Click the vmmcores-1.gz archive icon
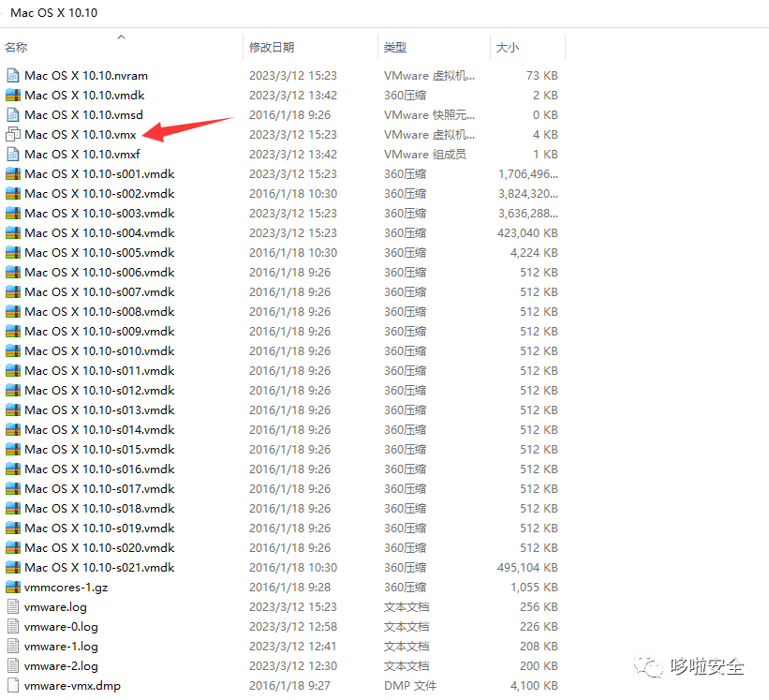769x700 pixels. point(13,588)
